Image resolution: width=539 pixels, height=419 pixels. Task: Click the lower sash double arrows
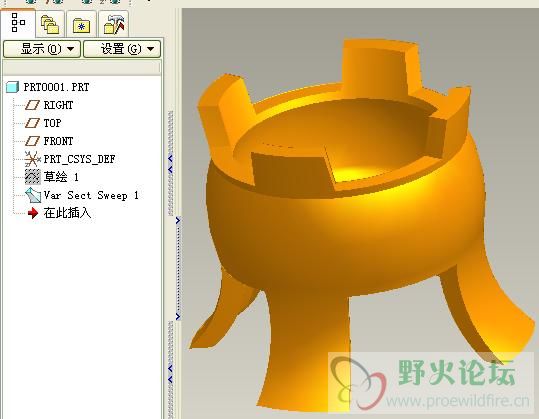click(170, 374)
